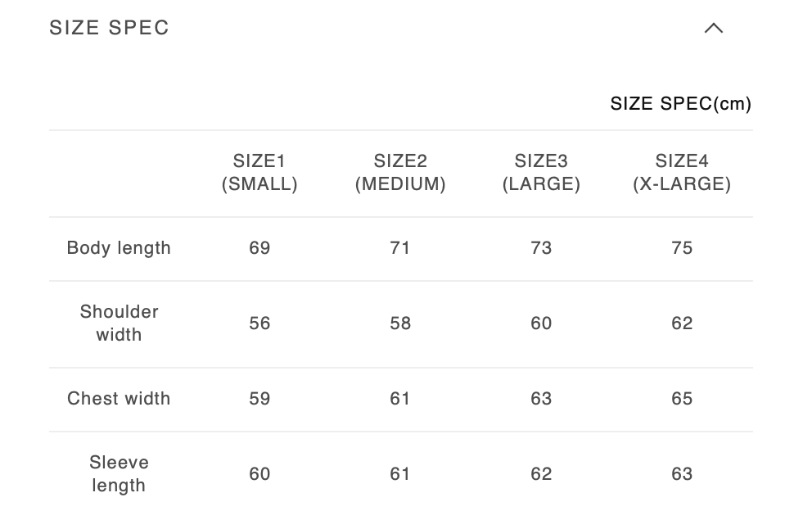Click the Sleeve length row label
Screen dimensions: 812x511
119,474
